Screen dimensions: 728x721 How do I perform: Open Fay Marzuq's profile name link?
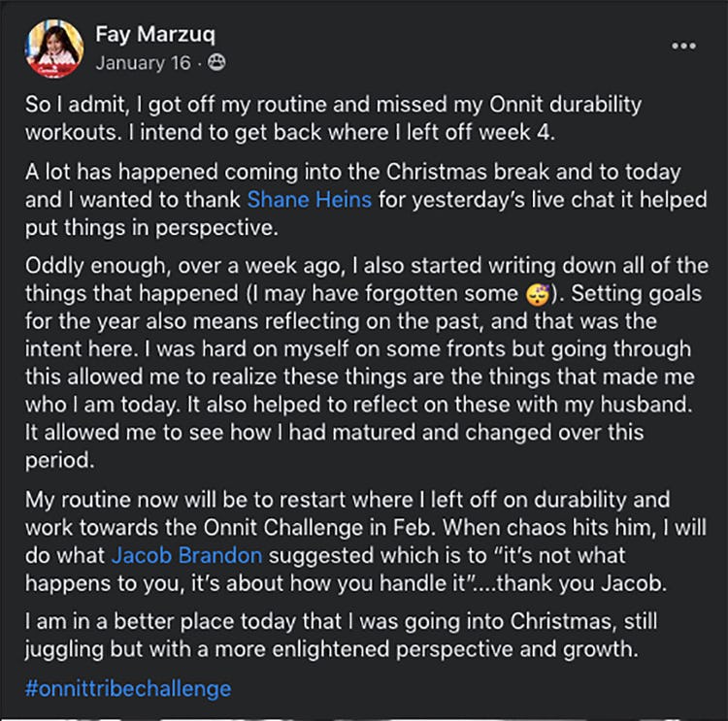pyautogui.click(x=155, y=36)
